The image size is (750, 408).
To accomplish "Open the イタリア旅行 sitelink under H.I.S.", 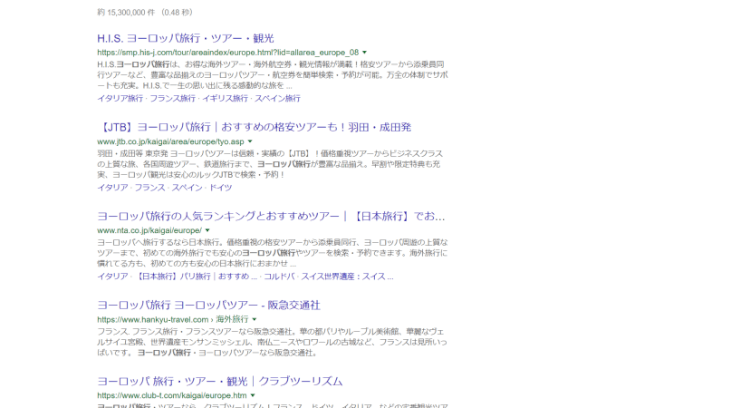I will 120,98.
